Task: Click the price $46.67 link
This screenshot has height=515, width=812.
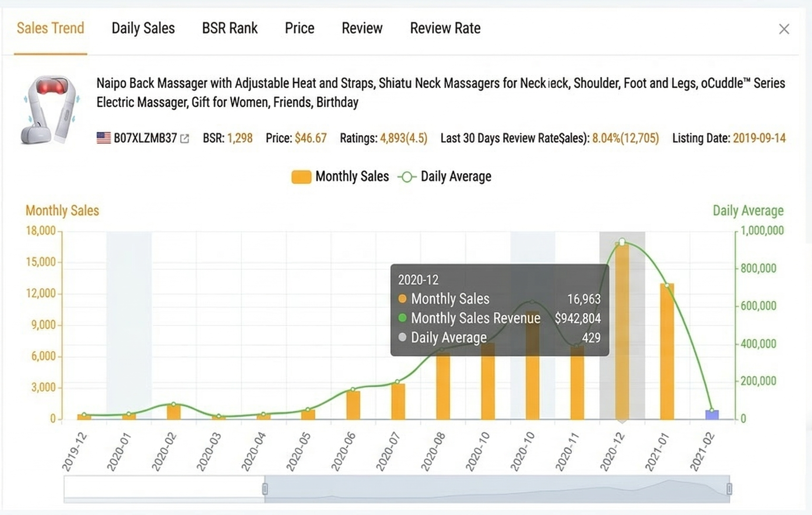Action: coord(311,138)
